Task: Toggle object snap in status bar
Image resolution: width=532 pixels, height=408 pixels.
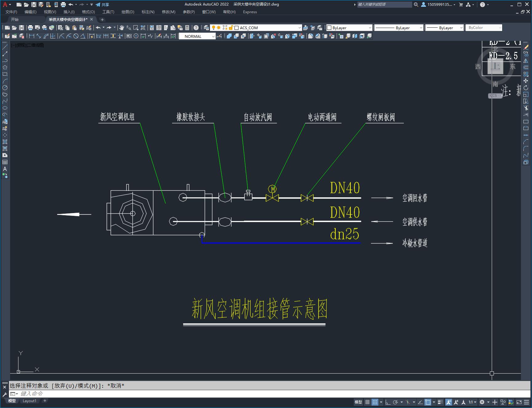Action: [x=428, y=402]
